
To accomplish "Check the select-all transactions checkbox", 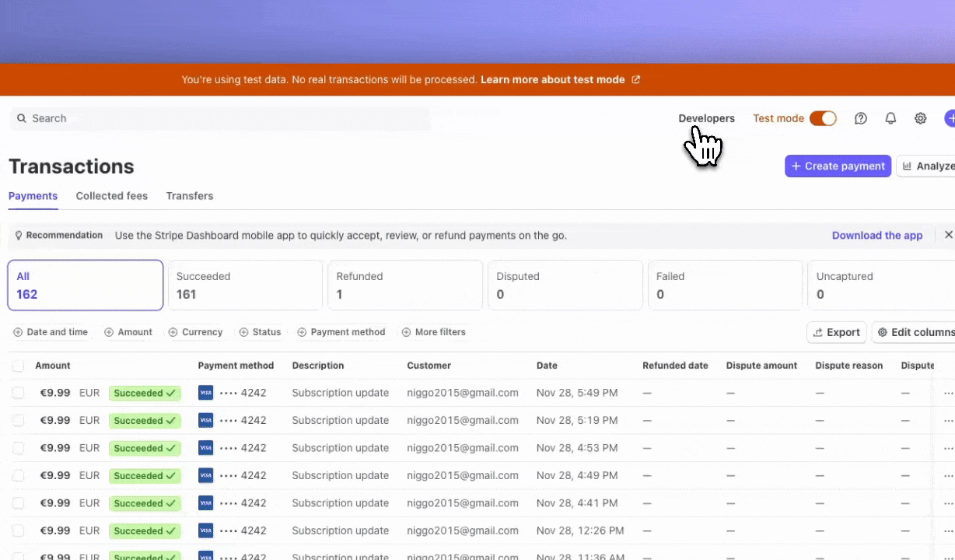I will pos(18,366).
